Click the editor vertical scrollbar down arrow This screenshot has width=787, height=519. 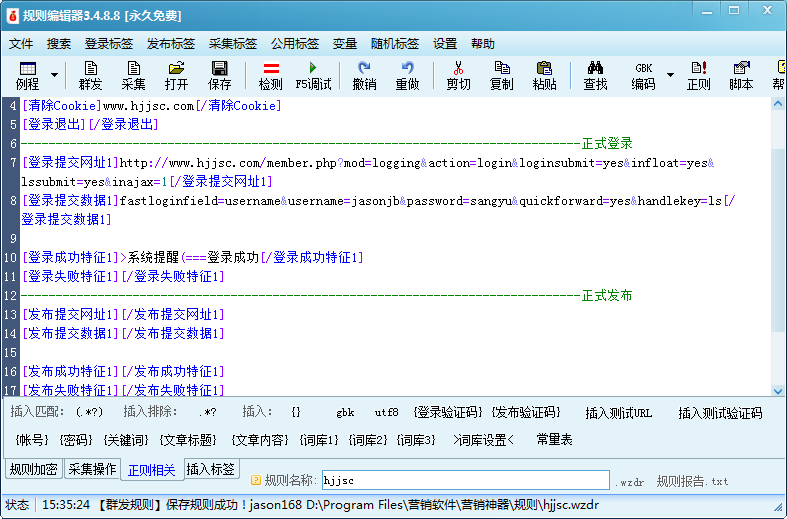pyautogui.click(x=778, y=389)
